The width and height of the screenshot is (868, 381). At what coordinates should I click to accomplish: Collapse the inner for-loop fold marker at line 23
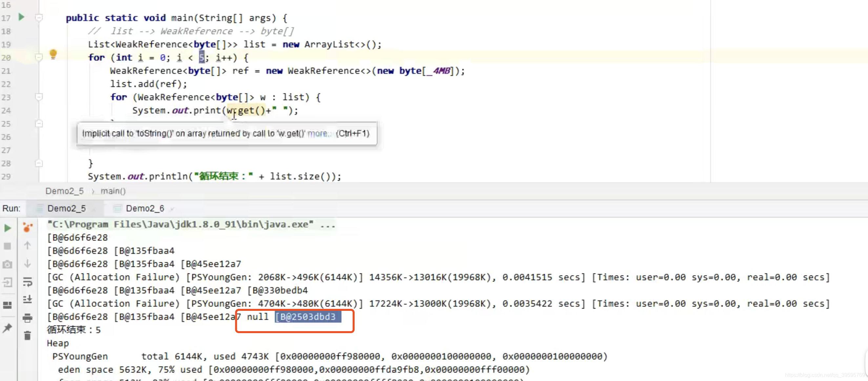pos(39,97)
